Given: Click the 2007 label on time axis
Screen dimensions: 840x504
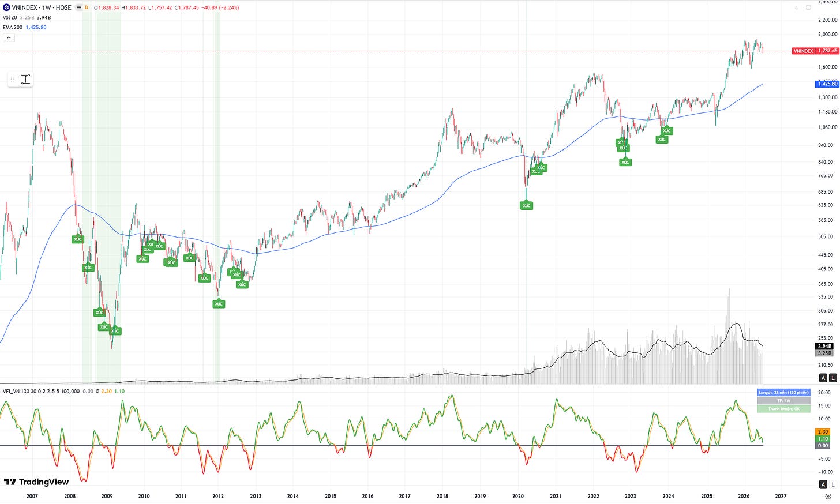Looking at the screenshot, I should tap(32, 496).
